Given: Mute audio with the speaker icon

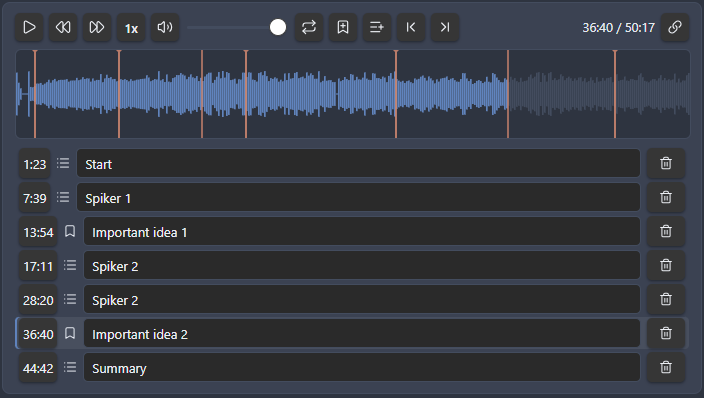Looking at the screenshot, I should click(x=165, y=27).
